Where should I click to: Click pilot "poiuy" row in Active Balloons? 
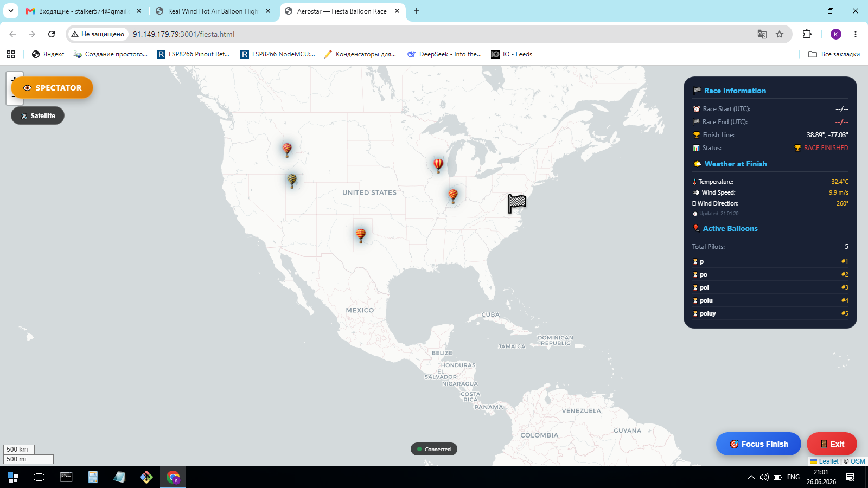(x=770, y=313)
